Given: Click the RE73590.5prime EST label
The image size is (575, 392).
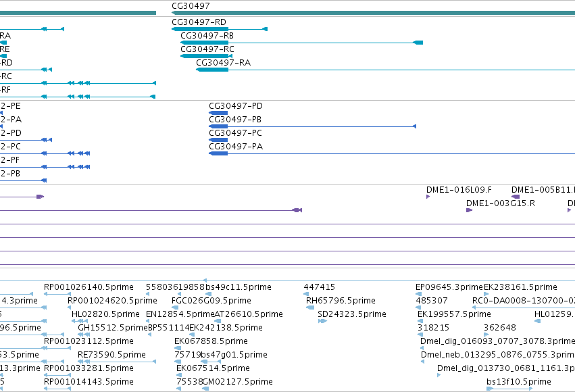Looking at the screenshot, I should coord(111,355).
